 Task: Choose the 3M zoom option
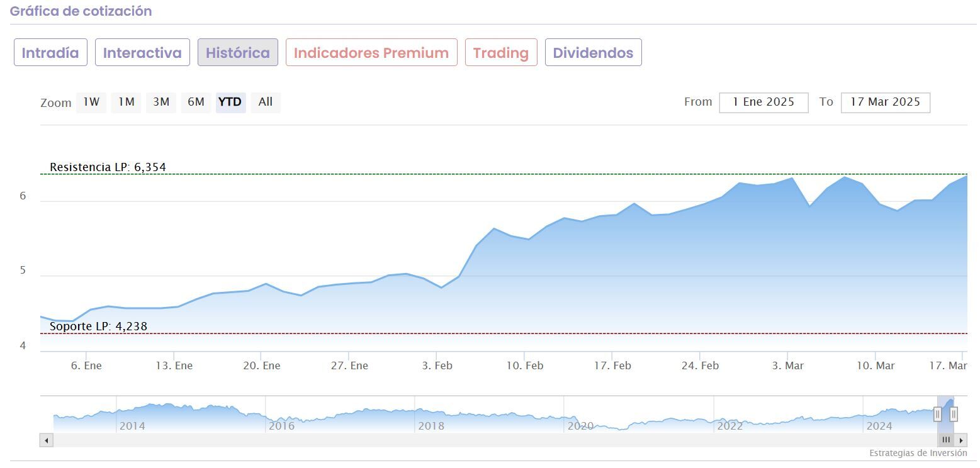[x=161, y=102]
